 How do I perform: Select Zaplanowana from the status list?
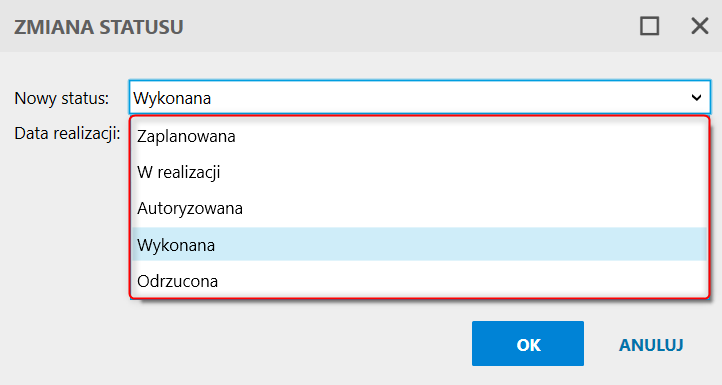tap(419, 136)
